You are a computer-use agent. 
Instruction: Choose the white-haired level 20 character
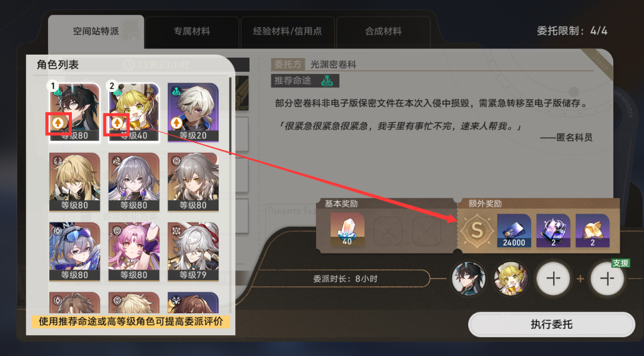point(193,112)
